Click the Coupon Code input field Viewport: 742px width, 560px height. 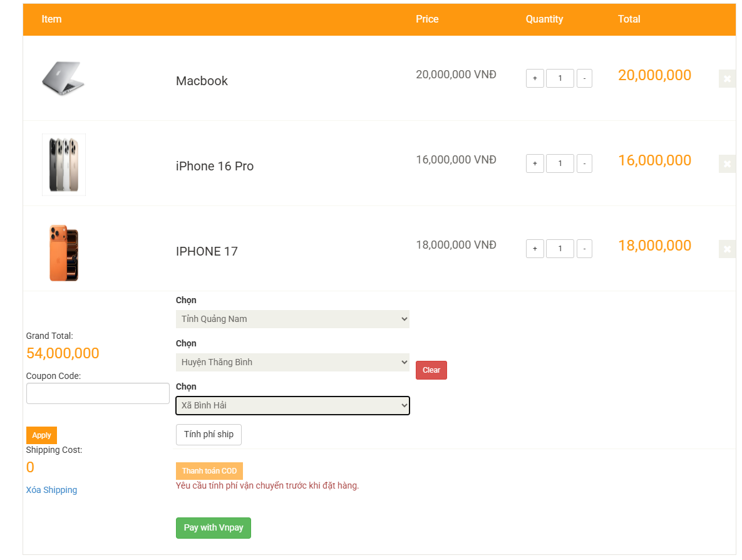click(x=98, y=393)
